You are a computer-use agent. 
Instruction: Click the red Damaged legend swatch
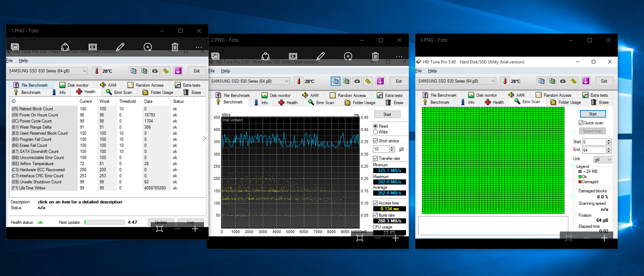580,182
